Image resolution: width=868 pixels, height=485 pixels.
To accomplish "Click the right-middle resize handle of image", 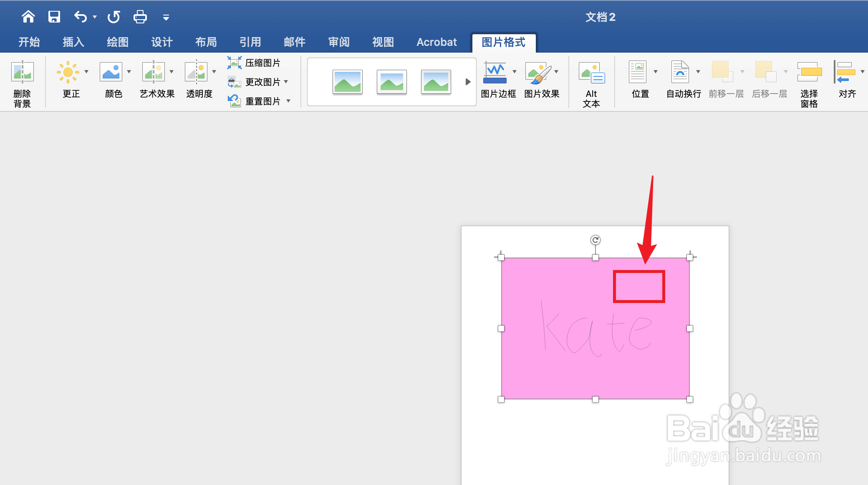I will coord(690,328).
